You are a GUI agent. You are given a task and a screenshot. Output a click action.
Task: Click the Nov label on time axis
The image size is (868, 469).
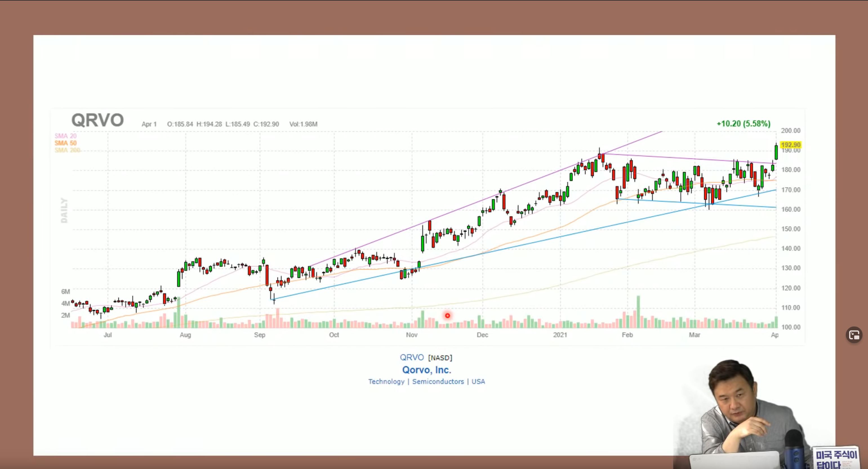point(411,335)
